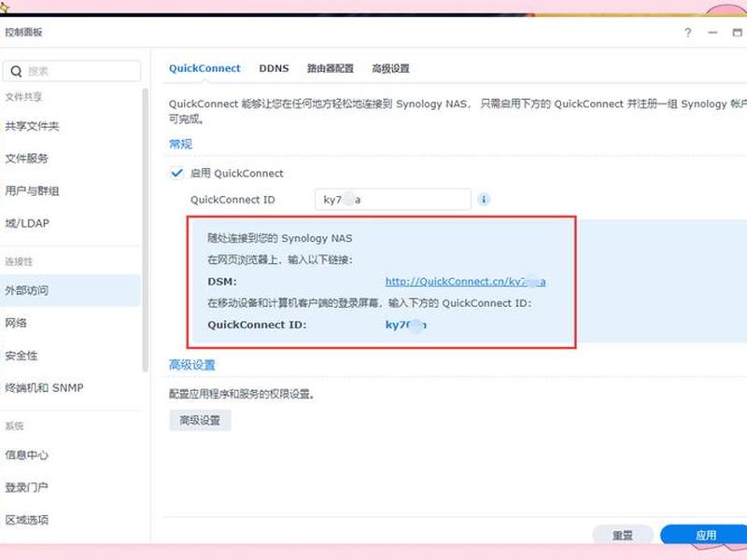
Task: Click the text 随处连接到您的 Synology NAS
Action: (x=279, y=238)
